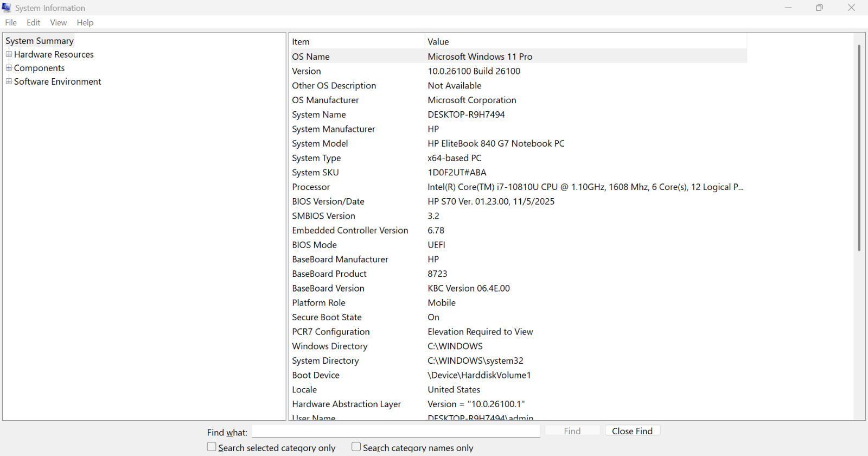Expand the Components node
The width and height of the screenshot is (868, 456).
point(9,67)
